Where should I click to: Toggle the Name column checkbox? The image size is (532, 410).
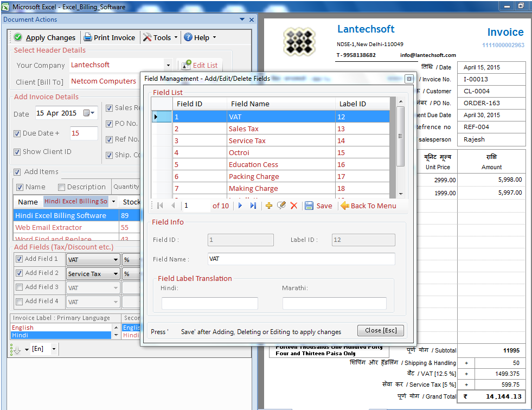click(x=20, y=187)
